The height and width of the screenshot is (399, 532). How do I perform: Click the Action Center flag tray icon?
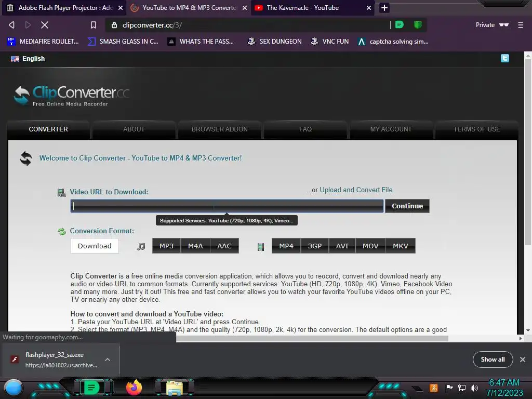[449, 388]
